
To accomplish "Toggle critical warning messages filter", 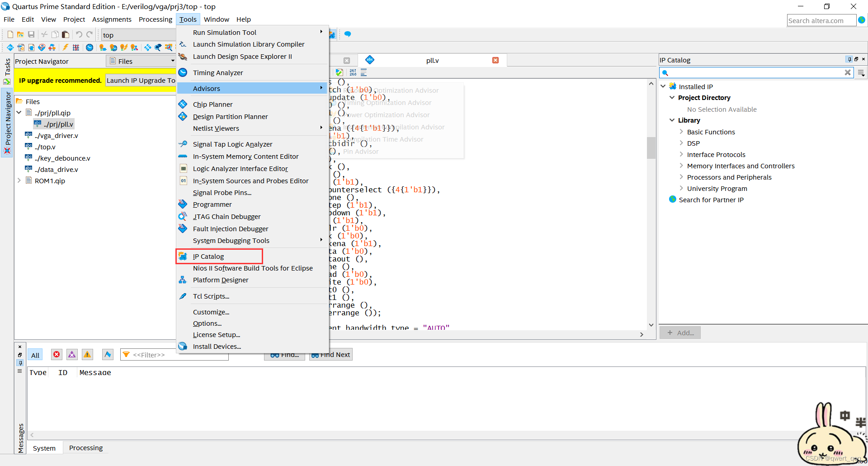I will [72, 355].
